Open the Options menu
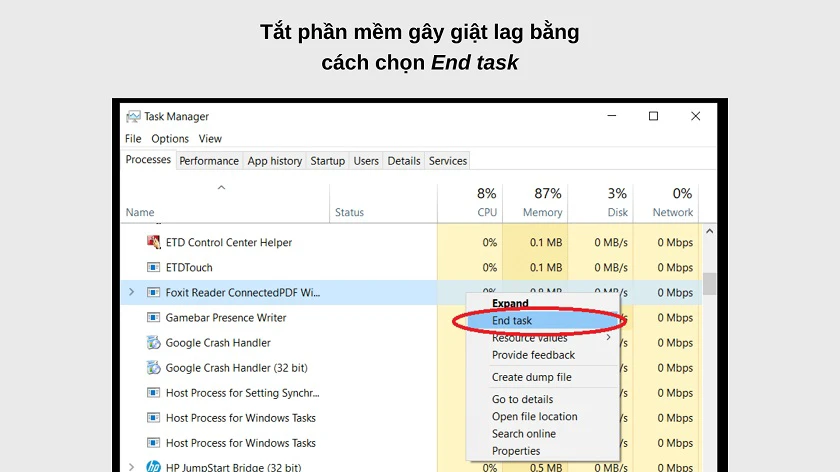 tap(170, 139)
